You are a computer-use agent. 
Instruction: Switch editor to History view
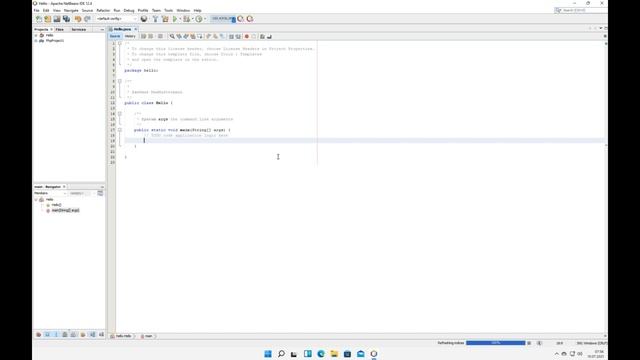pyautogui.click(x=130, y=36)
